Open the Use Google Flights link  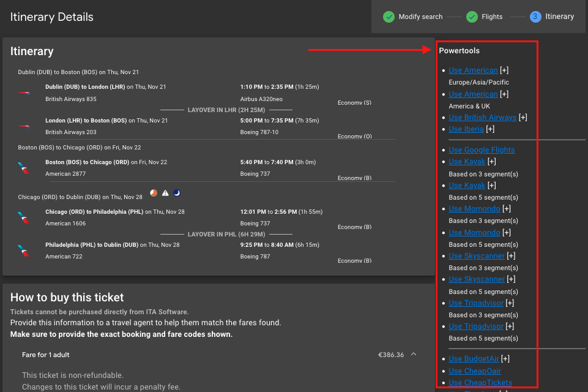pos(482,150)
